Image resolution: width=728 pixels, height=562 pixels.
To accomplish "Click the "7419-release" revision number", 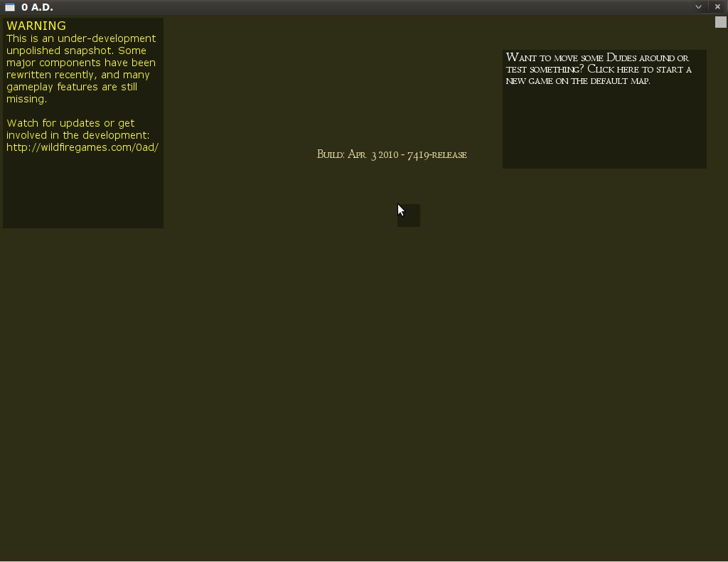I will pos(437,155).
